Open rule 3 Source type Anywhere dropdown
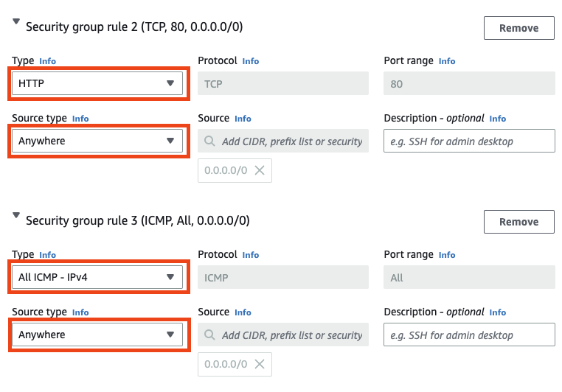The width and height of the screenshot is (562, 392). click(97, 335)
